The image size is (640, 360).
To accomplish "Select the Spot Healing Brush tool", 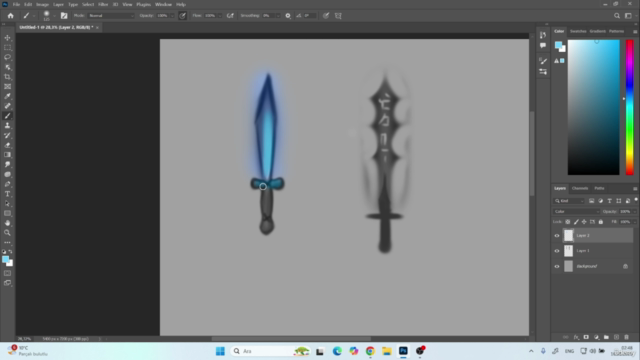I will 7,106.
